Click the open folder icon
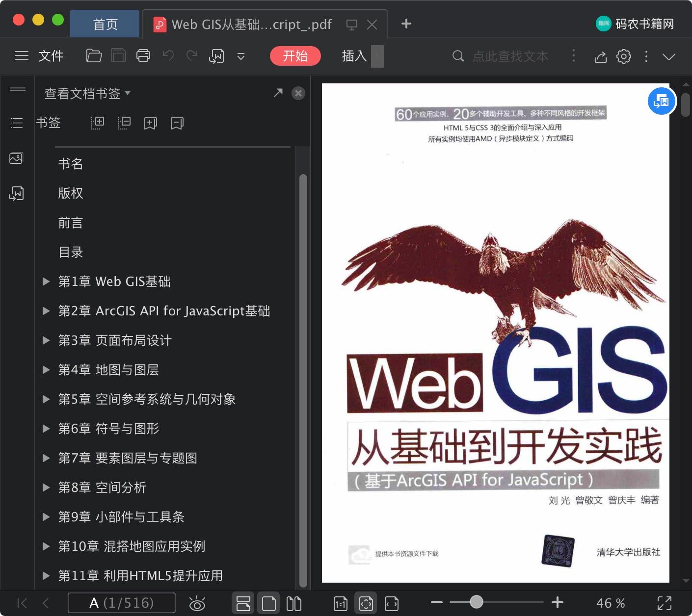 pos(94,56)
